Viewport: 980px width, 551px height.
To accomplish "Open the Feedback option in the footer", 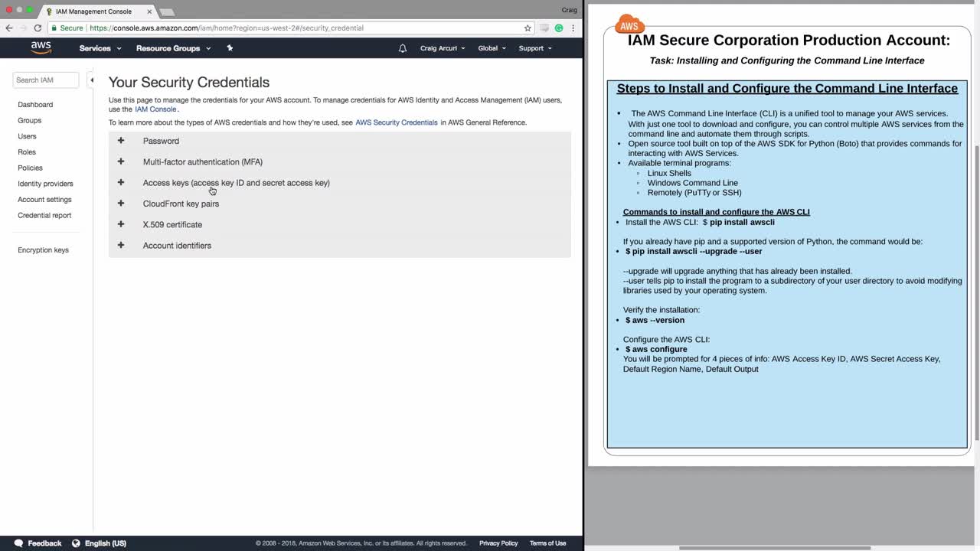I will coord(38,543).
